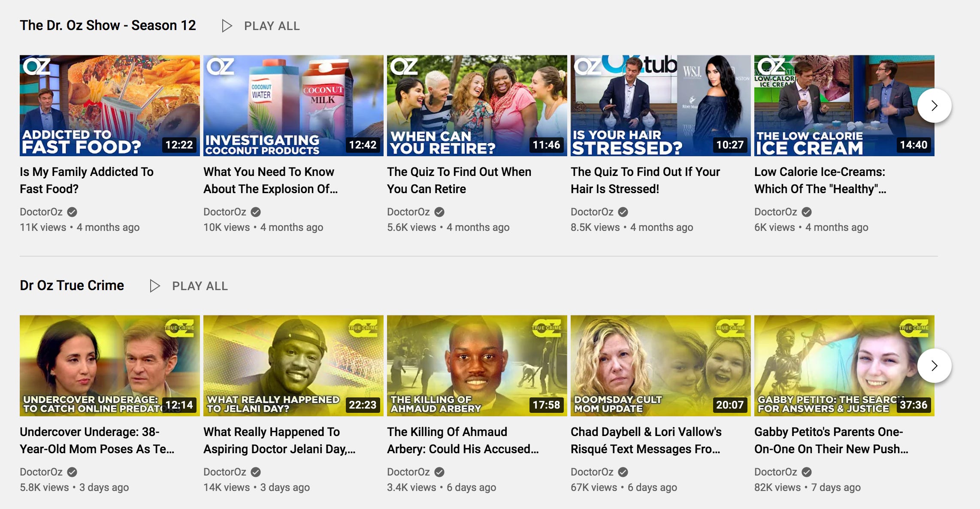Click verified badge under Jelani Day video

tap(256, 472)
